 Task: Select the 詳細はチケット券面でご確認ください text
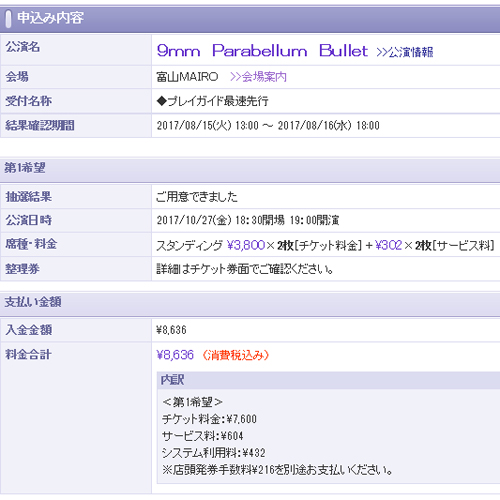pyautogui.click(x=245, y=269)
